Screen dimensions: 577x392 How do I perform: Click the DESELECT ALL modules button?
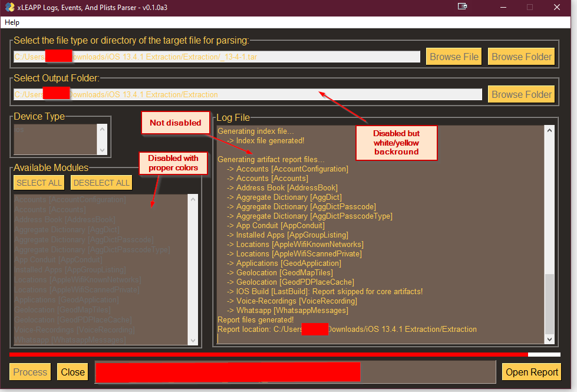pyautogui.click(x=101, y=183)
